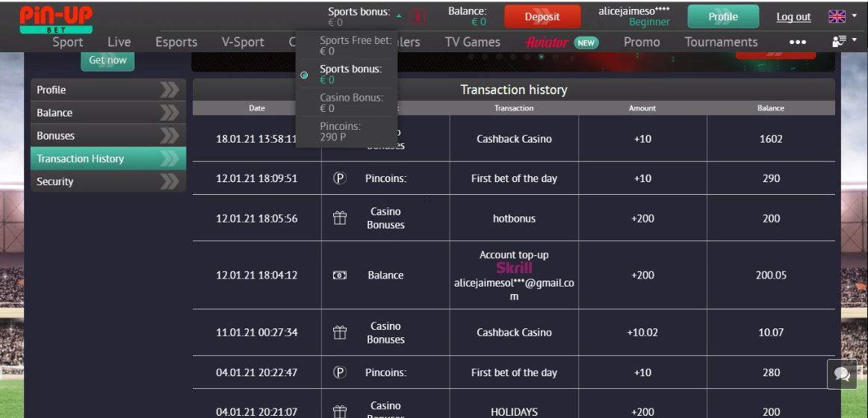The image size is (868, 418).
Task: Click the gift icon in 11.01.21 Cashback row
Action: pos(340,333)
